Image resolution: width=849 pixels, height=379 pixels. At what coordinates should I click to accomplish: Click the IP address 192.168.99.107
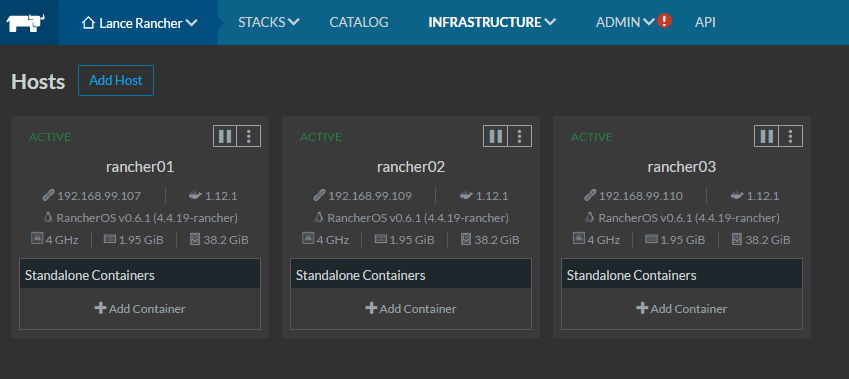click(99, 196)
